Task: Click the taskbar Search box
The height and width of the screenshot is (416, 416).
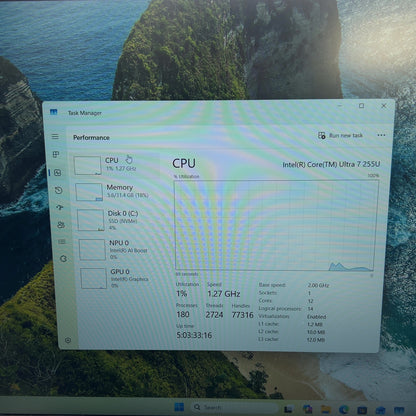Action: click(234, 407)
